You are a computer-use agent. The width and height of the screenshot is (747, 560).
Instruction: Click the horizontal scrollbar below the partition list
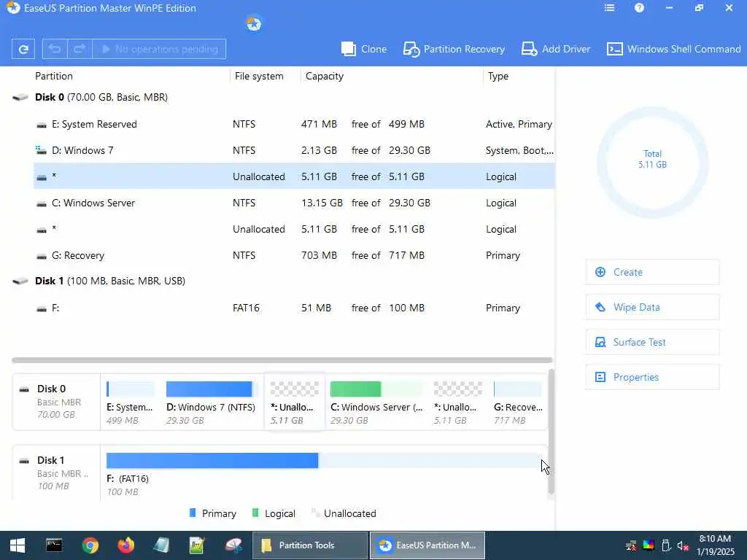tap(282, 360)
